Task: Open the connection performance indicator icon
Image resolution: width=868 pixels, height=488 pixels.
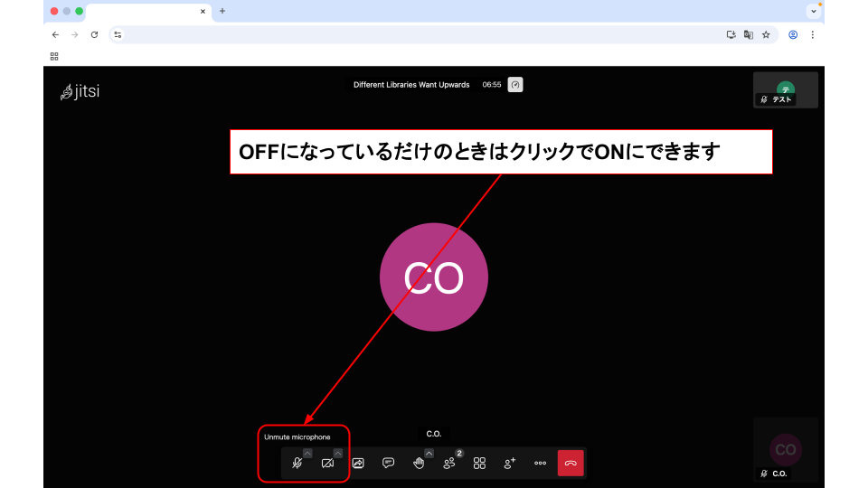Action: (515, 84)
